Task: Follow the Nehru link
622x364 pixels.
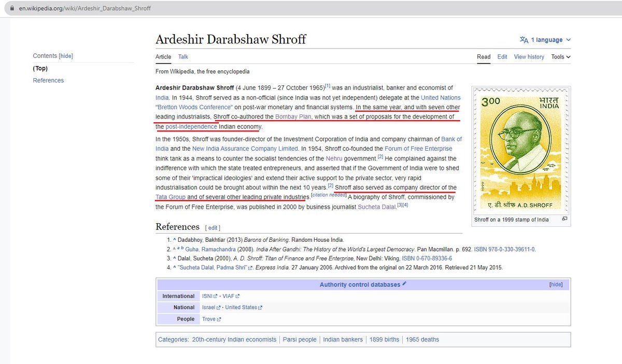Action: (x=335, y=158)
